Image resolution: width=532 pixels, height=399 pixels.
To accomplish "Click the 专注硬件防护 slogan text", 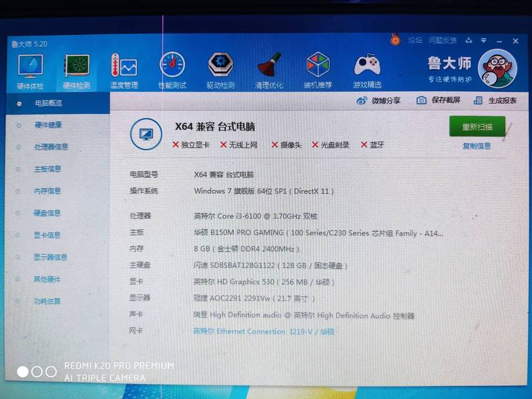I will pos(449,79).
